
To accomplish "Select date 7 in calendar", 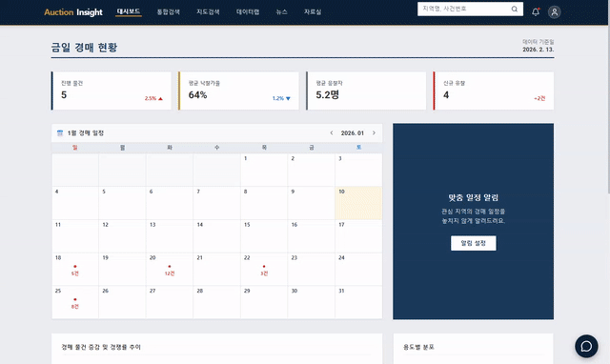I will point(216,203).
